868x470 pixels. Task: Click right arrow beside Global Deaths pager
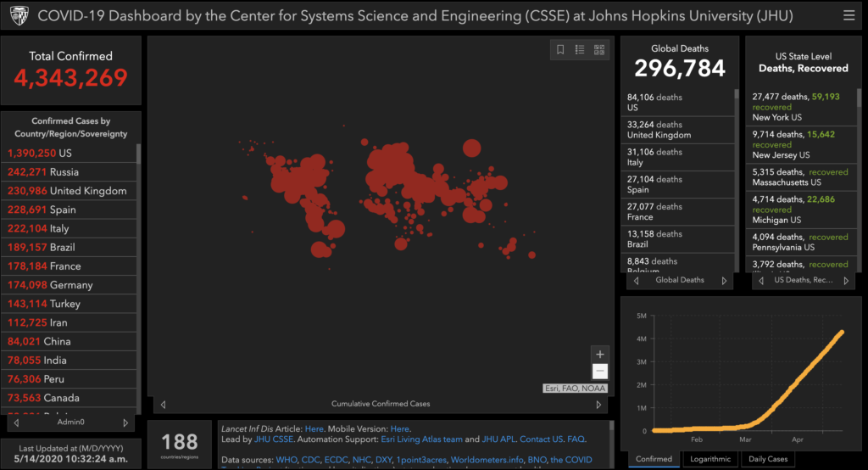pyautogui.click(x=724, y=281)
